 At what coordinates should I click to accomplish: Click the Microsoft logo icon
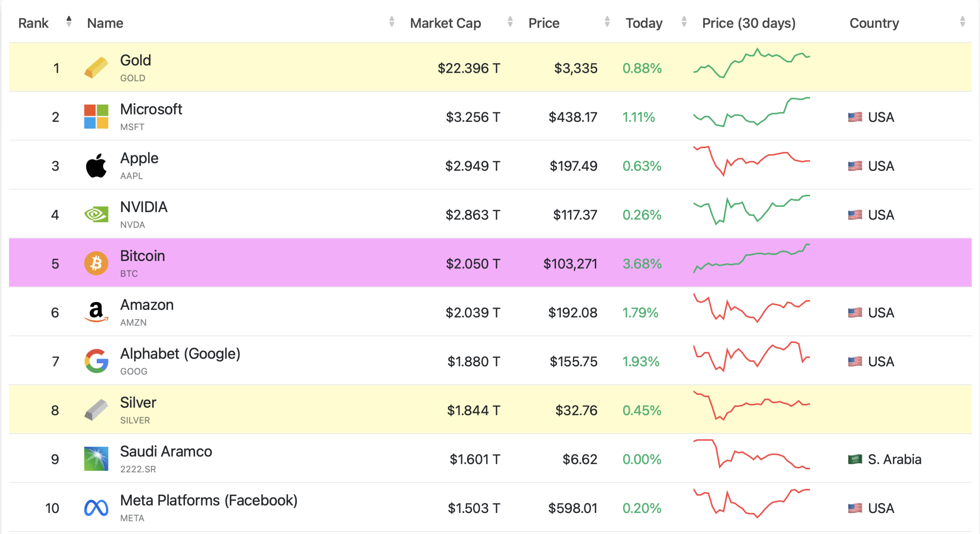coord(96,116)
